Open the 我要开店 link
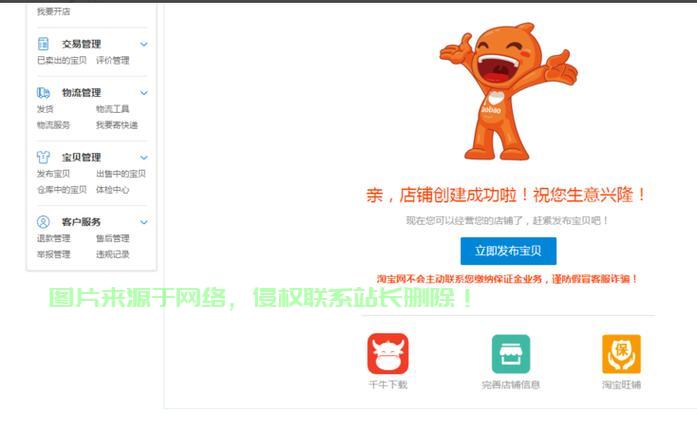Screen dimensions: 697x431 [x=53, y=11]
